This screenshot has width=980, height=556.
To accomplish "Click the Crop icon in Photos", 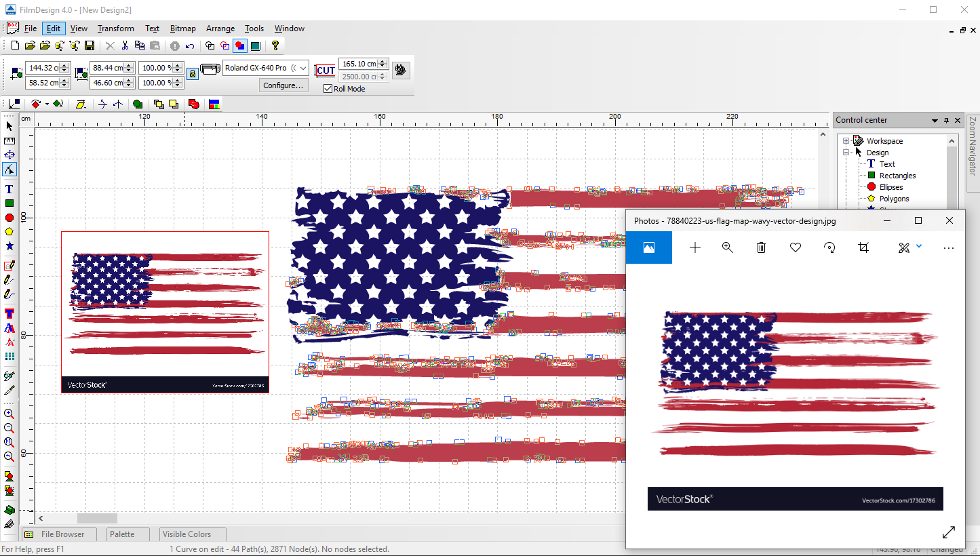I will [863, 248].
